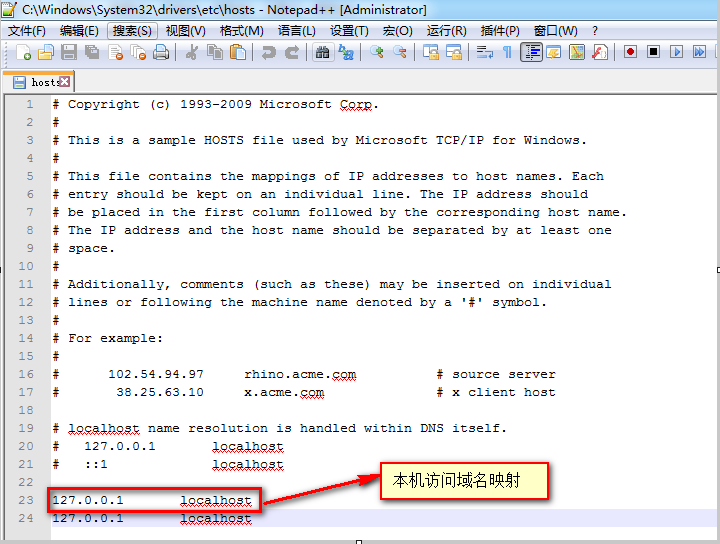Screen dimensions: 720x544
Task: Open Find with binoculars icon
Action: pos(322,52)
